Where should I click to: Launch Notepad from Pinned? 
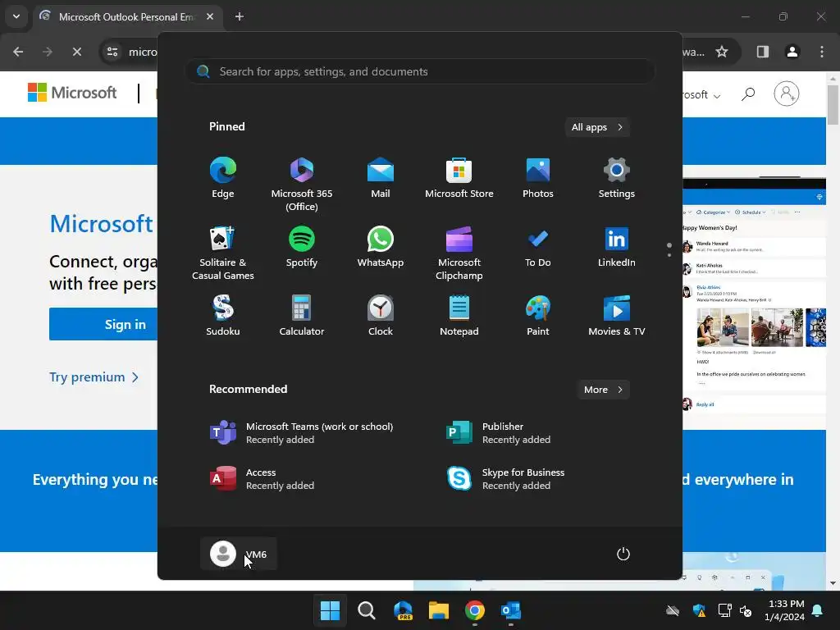pos(459,316)
